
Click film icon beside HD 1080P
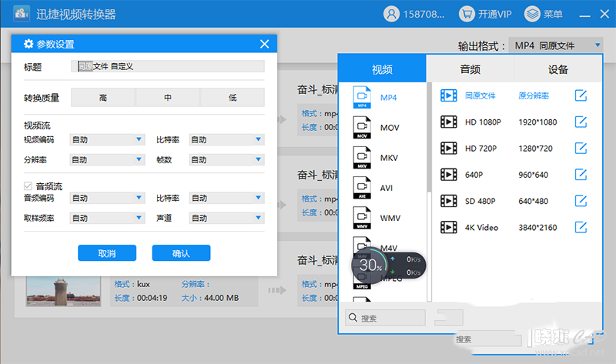pos(449,122)
